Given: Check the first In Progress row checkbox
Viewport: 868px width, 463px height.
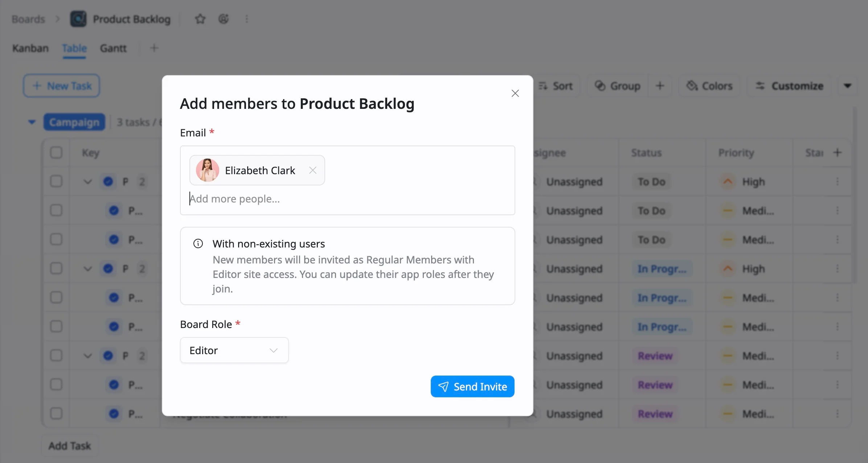Looking at the screenshot, I should pos(56,269).
